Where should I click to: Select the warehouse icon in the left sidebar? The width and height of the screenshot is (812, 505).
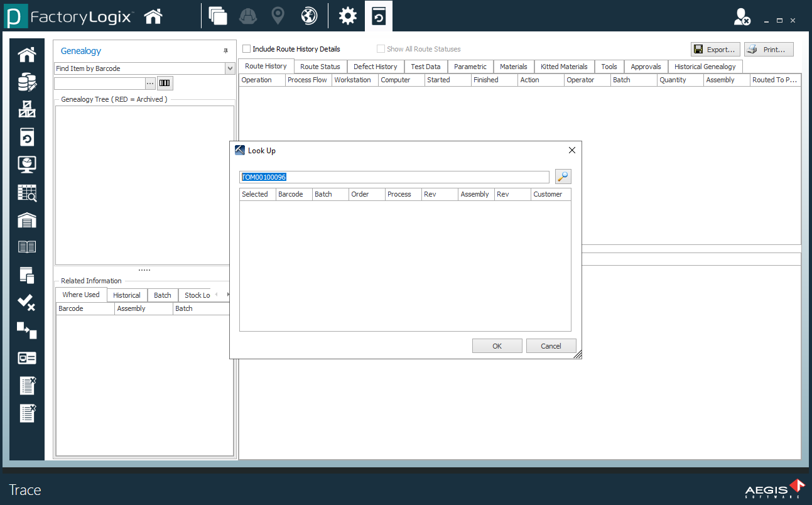[x=26, y=219]
